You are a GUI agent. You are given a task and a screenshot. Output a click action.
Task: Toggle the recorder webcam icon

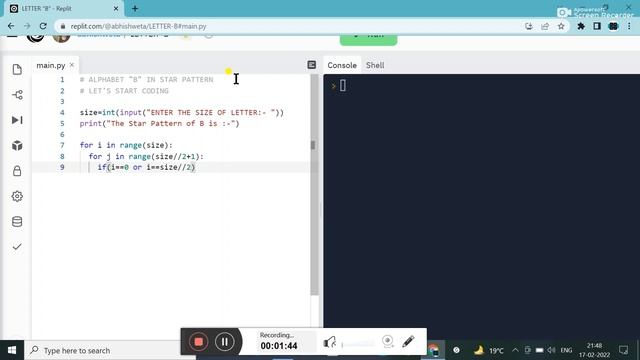388,342
